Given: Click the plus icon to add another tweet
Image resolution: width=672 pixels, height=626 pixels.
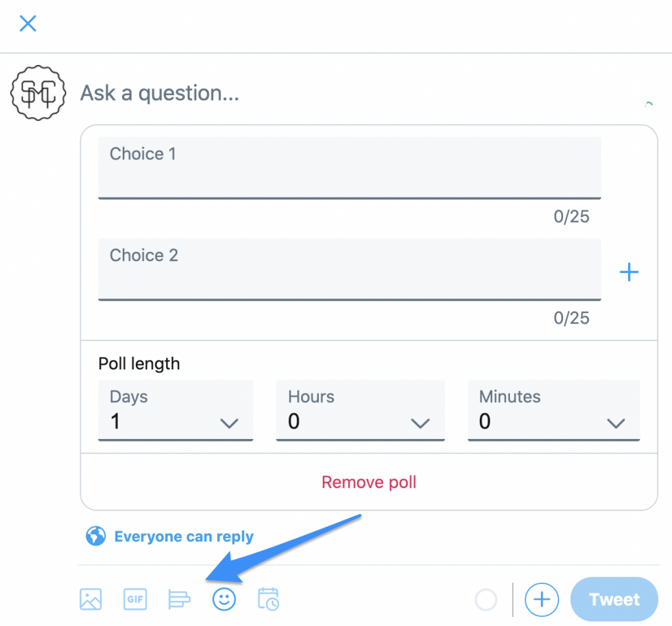Looking at the screenshot, I should coord(541,599).
